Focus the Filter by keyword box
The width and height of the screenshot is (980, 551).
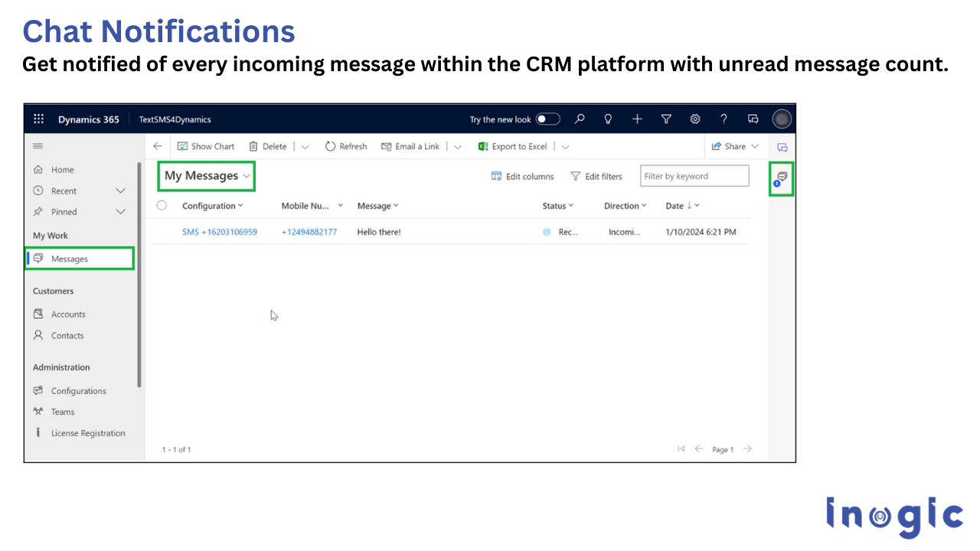tap(694, 176)
